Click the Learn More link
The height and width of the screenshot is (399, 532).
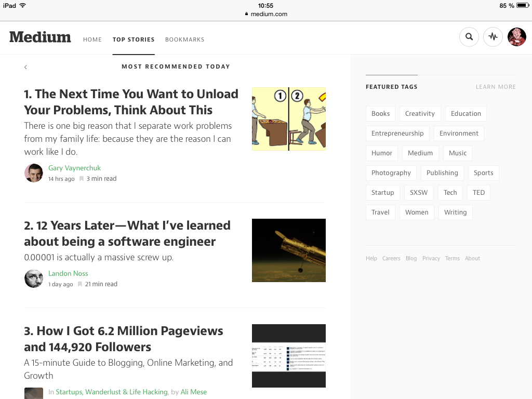tap(496, 87)
